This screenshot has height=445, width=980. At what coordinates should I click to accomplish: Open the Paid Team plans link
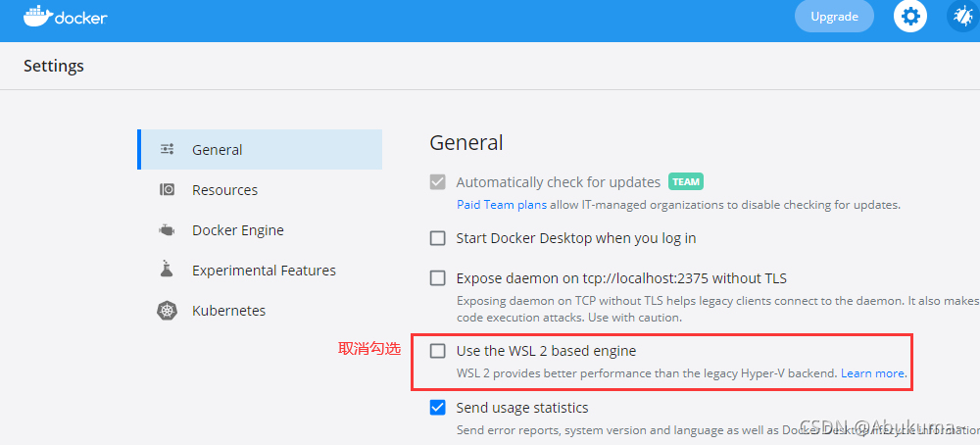click(502, 205)
